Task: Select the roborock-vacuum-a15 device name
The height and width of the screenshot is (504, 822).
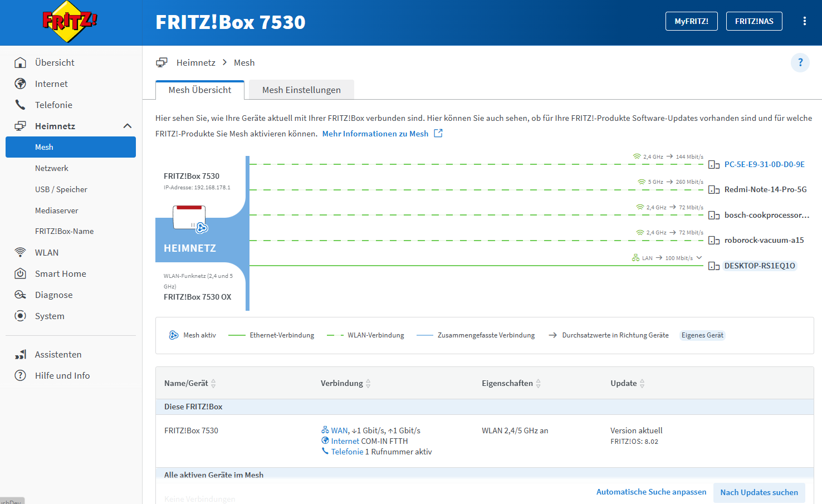Action: click(764, 240)
